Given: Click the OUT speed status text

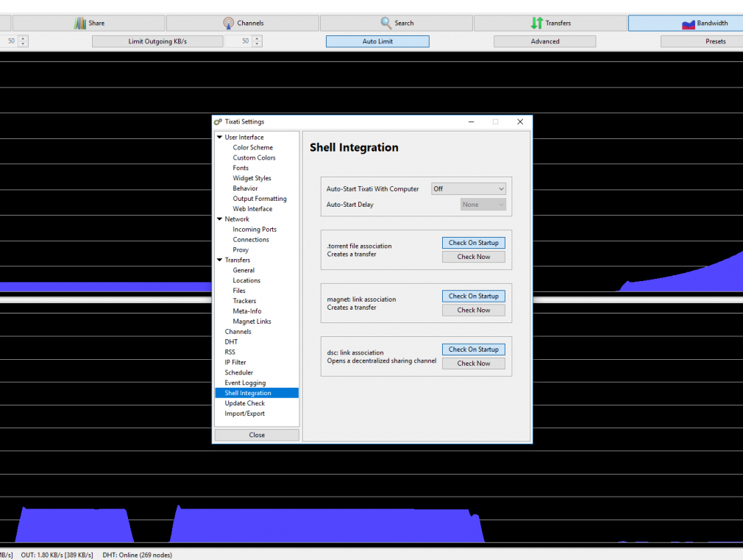Looking at the screenshot, I should [57, 555].
